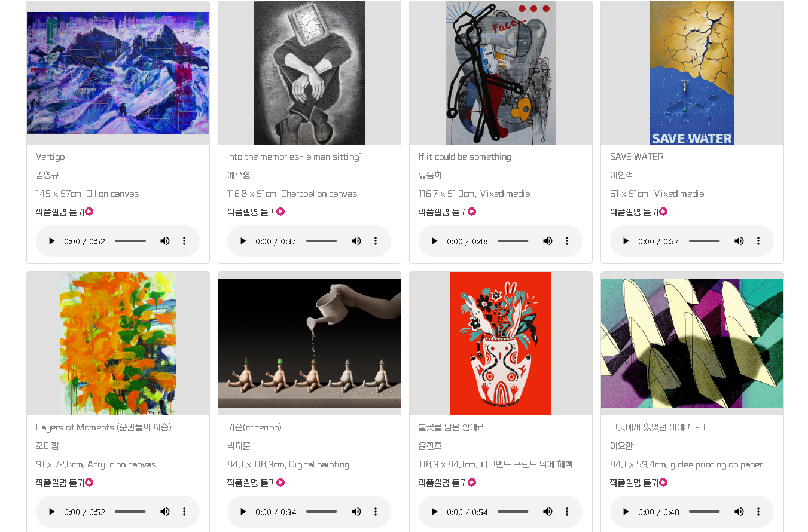Play the Vertigo audio description
808x532 pixels.
(52, 241)
